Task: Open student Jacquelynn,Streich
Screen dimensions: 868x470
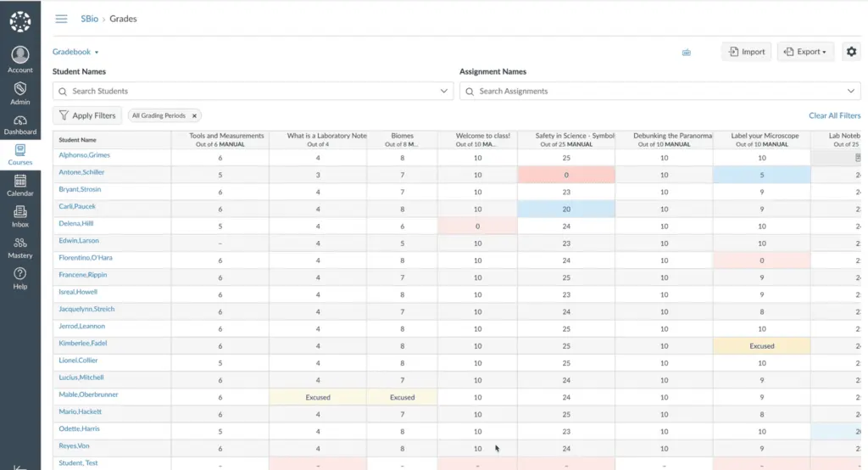Action: 86,310
